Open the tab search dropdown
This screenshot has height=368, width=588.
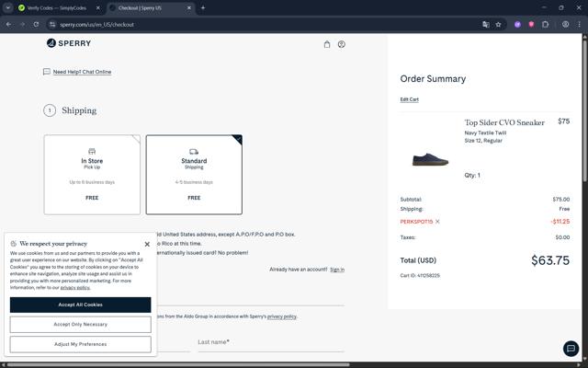pos(8,8)
